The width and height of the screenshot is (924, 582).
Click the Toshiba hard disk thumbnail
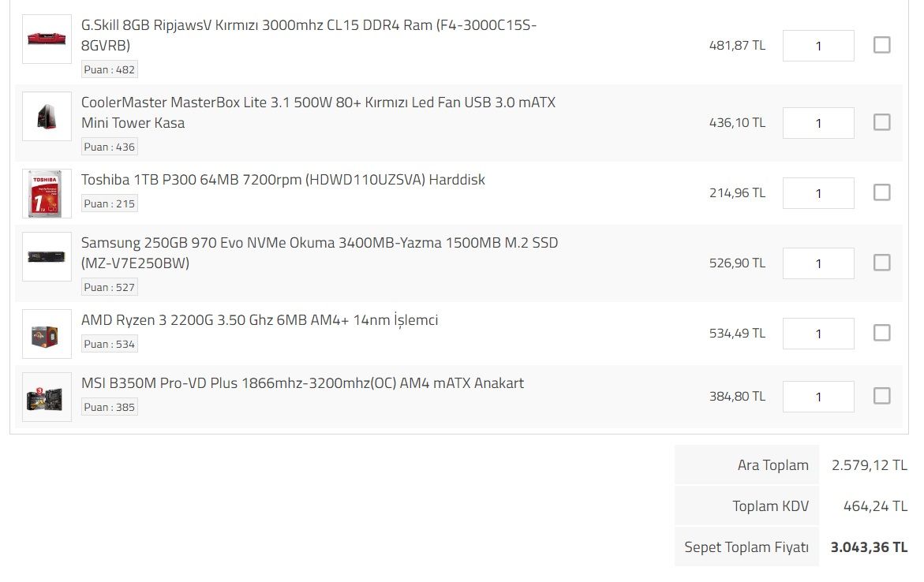[x=47, y=193]
